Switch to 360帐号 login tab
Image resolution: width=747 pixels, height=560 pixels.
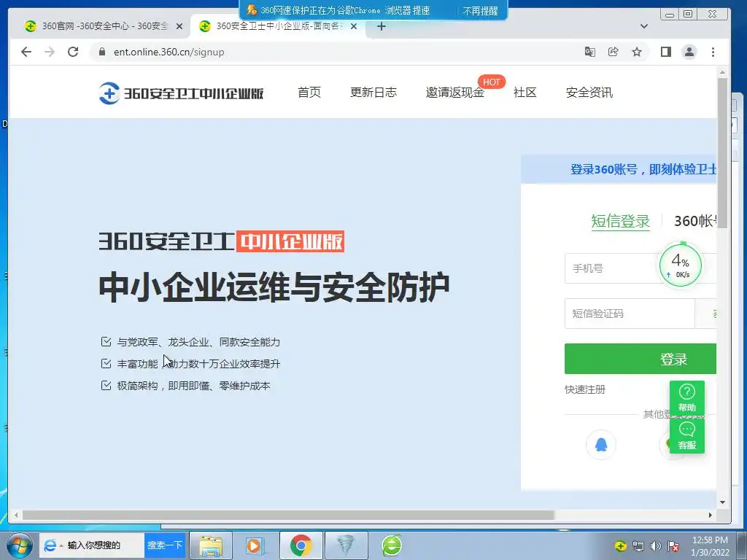pyautogui.click(x=695, y=221)
